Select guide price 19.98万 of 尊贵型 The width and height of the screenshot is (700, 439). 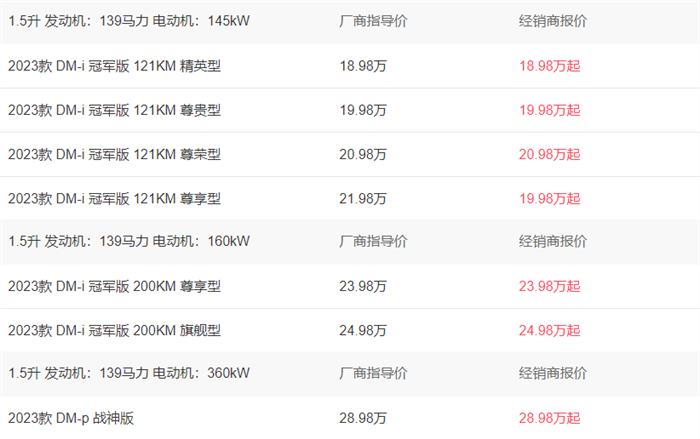click(363, 110)
